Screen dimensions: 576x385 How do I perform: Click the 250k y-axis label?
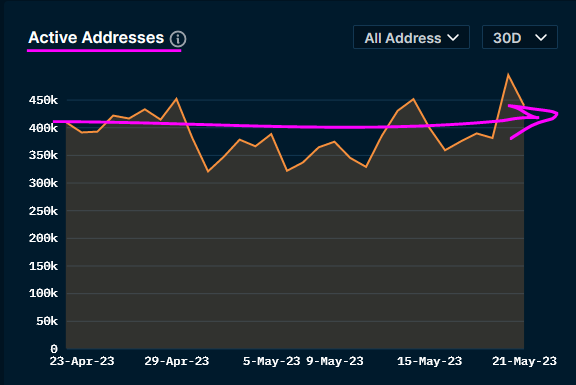click(x=43, y=211)
